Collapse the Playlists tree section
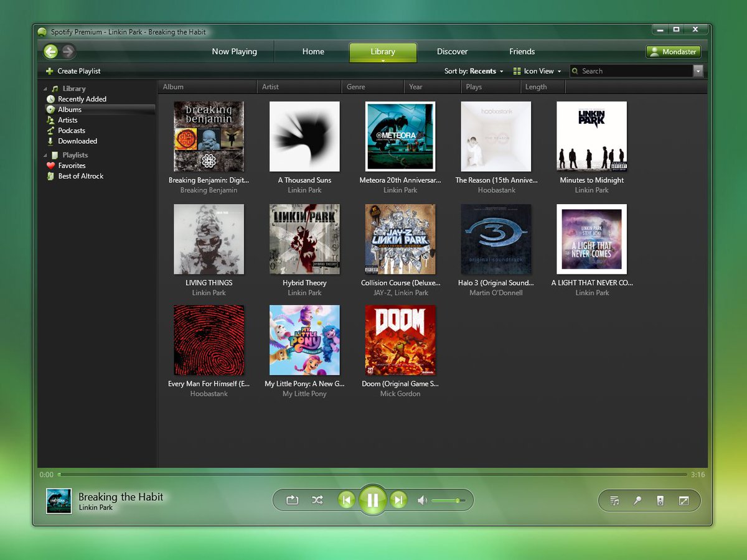Image resolution: width=747 pixels, height=560 pixels. click(45, 155)
